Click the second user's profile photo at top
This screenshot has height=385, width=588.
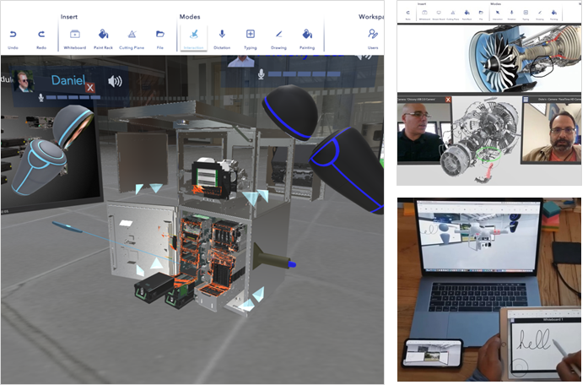[x=240, y=61]
